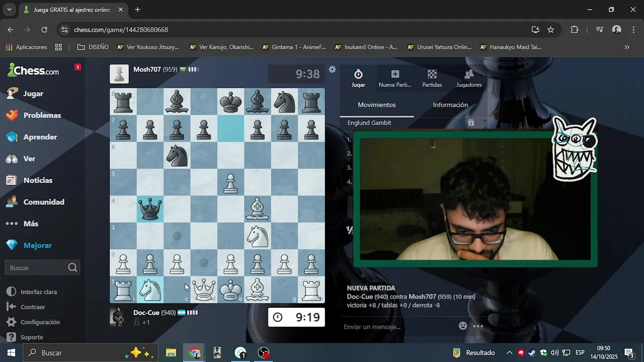This screenshot has width=644, height=362.
Task: Go back with the browser back arrow
Action: point(11,30)
